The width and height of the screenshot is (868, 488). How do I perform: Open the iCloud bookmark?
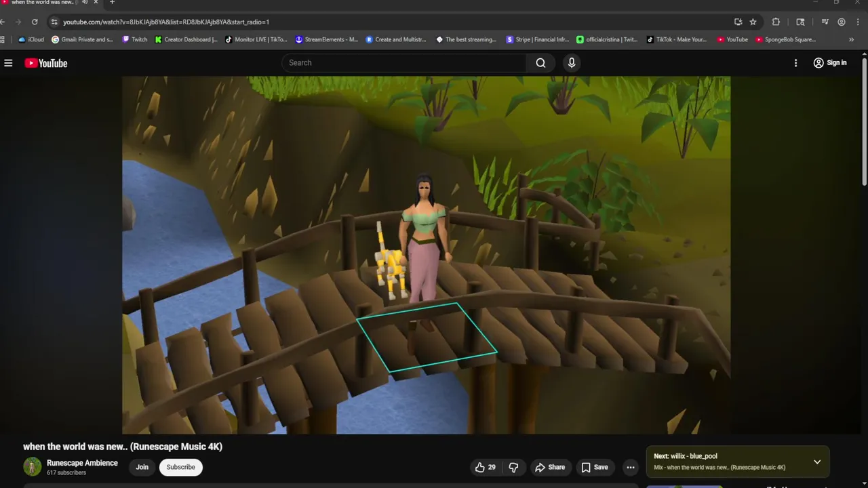point(31,39)
